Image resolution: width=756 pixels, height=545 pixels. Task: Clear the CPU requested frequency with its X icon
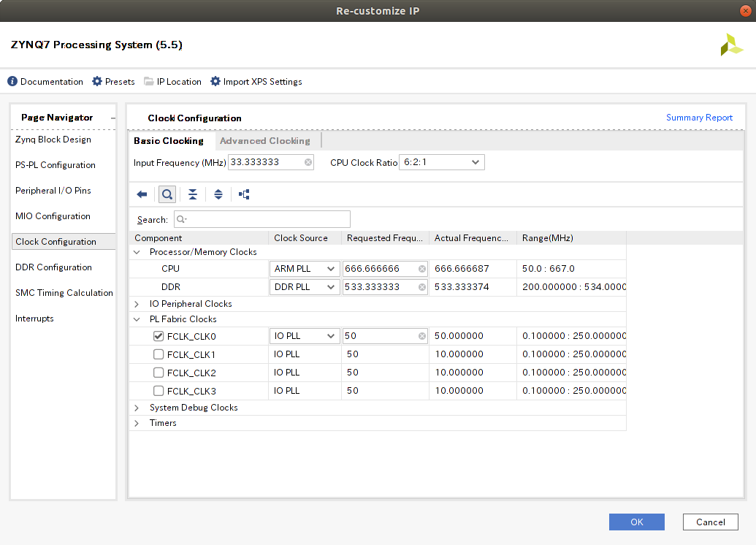tap(422, 269)
